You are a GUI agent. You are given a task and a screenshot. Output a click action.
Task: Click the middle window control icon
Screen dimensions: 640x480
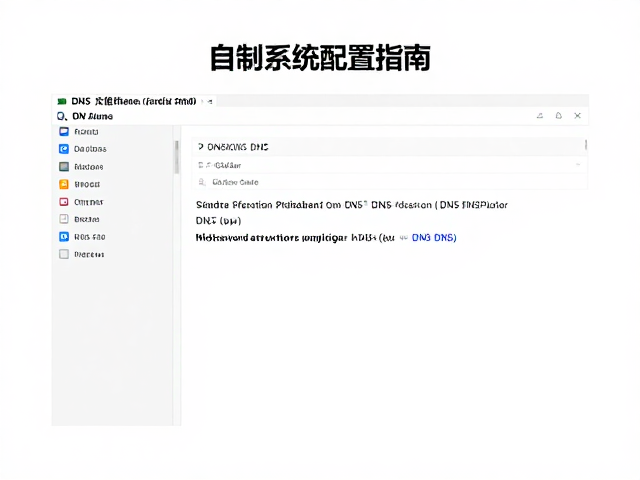pos(558,116)
